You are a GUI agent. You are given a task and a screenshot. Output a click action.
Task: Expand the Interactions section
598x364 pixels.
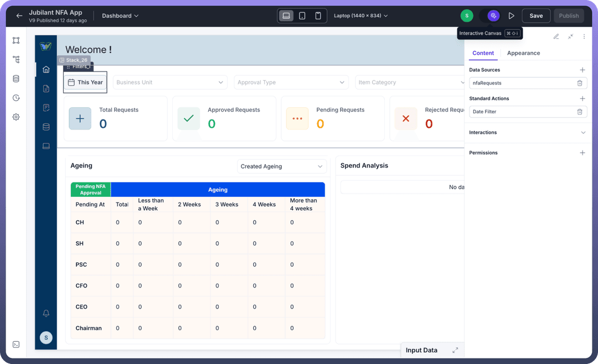point(582,133)
